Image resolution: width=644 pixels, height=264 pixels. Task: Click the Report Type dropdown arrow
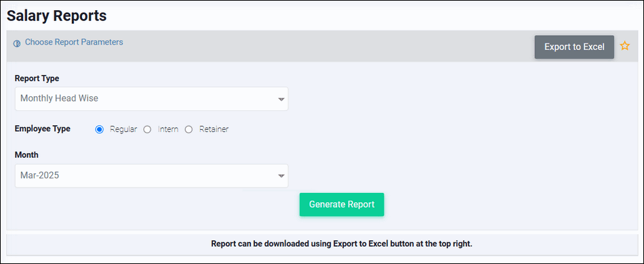(x=281, y=100)
